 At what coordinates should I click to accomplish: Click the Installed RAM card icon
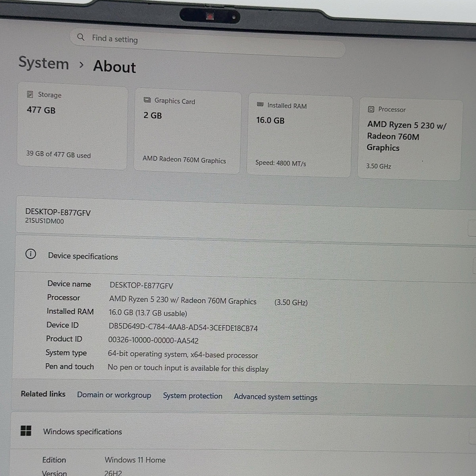[260, 104]
